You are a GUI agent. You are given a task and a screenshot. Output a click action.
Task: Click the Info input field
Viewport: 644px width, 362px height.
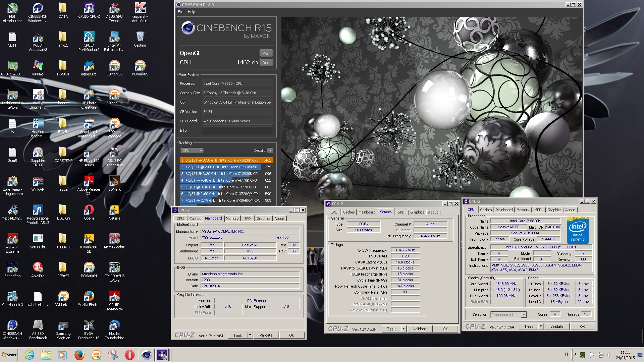coord(237,130)
